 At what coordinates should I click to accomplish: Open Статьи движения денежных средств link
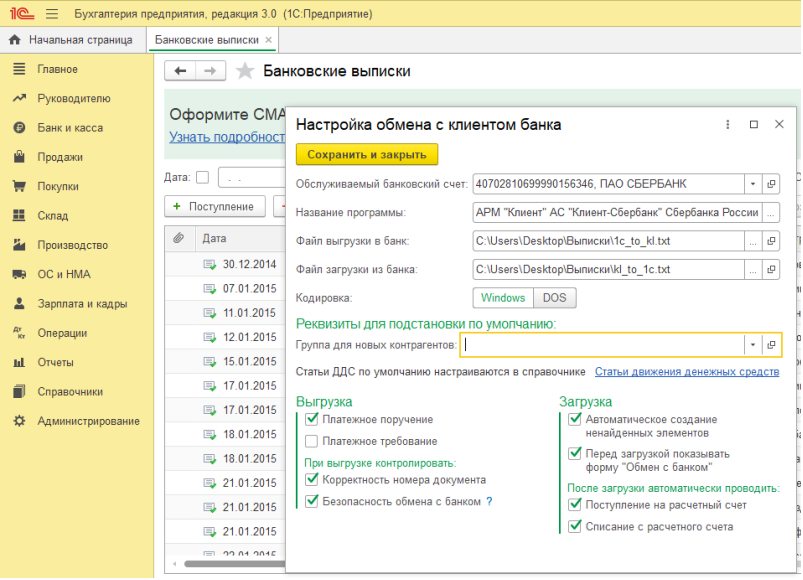coord(687,372)
